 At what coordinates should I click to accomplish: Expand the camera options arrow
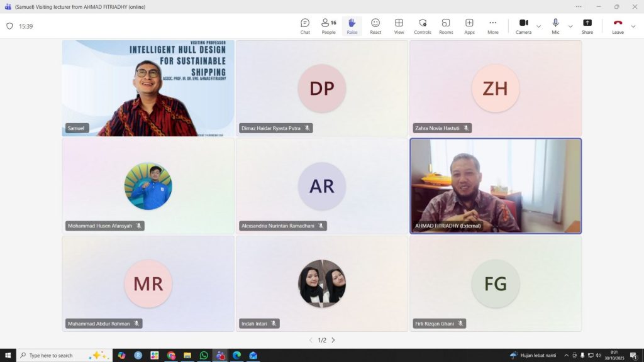(538, 26)
